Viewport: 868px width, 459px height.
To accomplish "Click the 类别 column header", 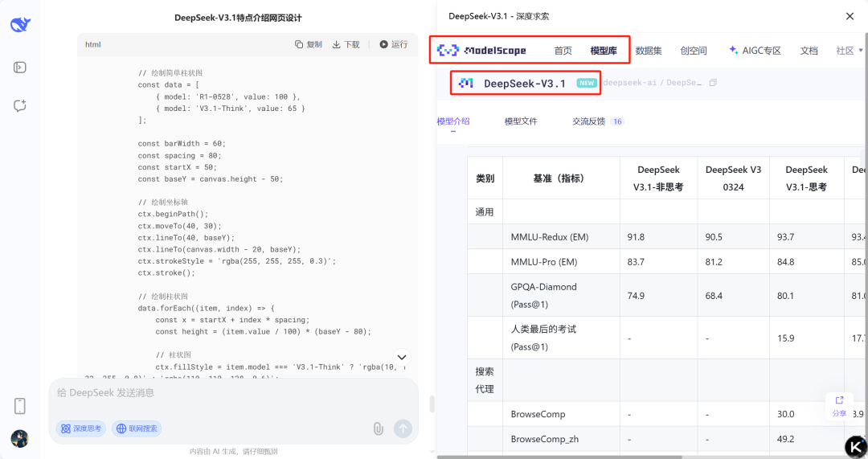I will pos(485,178).
